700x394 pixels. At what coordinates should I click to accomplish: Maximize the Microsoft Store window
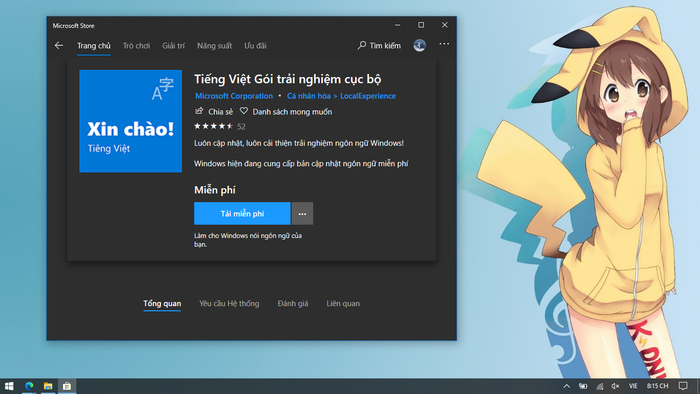[x=421, y=25]
